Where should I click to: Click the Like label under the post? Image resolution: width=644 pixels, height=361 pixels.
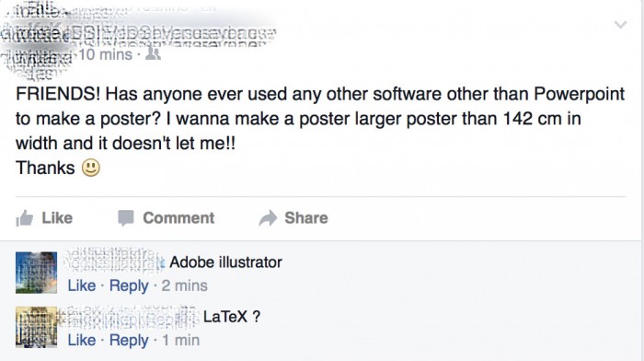(x=57, y=218)
